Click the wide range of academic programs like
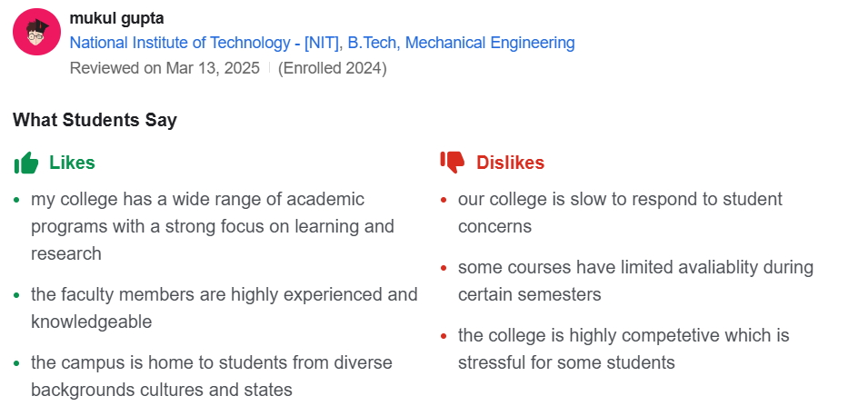Screen dimensions: 868x406 pos(213,226)
